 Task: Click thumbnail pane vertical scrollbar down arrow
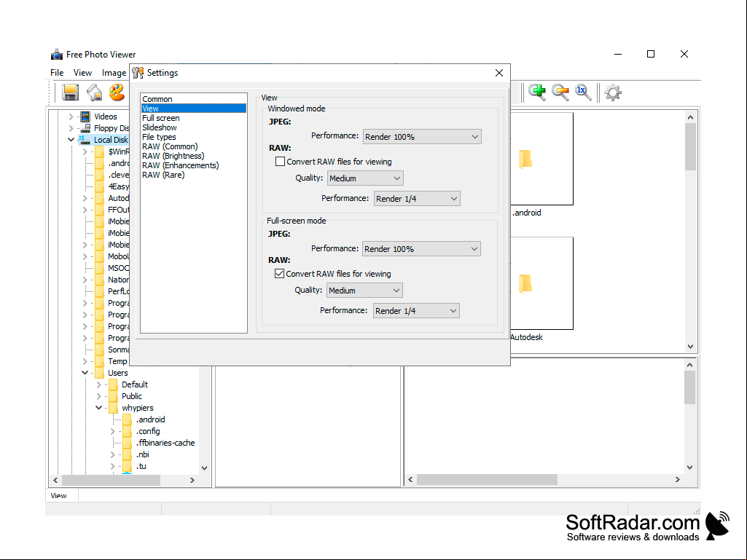(690, 347)
